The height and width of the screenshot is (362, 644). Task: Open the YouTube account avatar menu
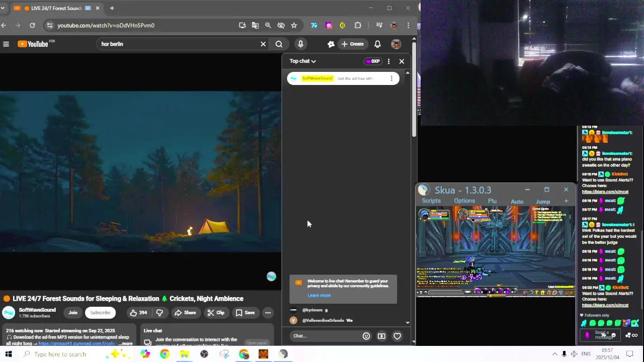coord(396,44)
